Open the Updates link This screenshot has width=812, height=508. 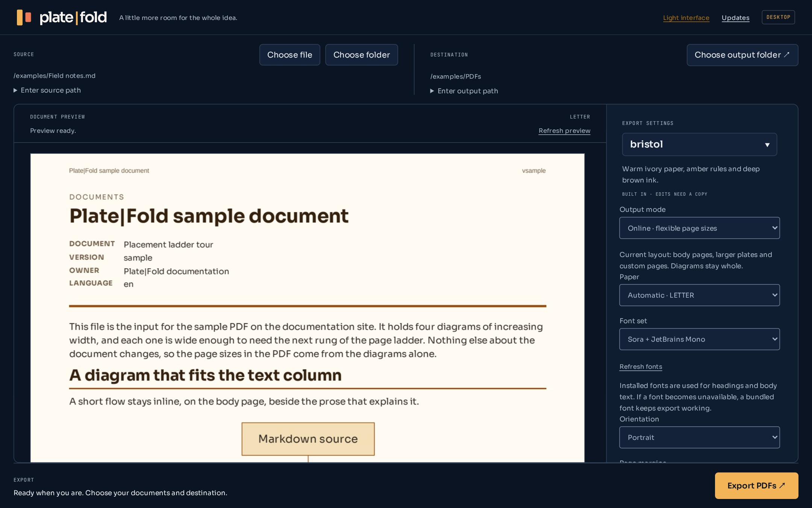click(735, 18)
